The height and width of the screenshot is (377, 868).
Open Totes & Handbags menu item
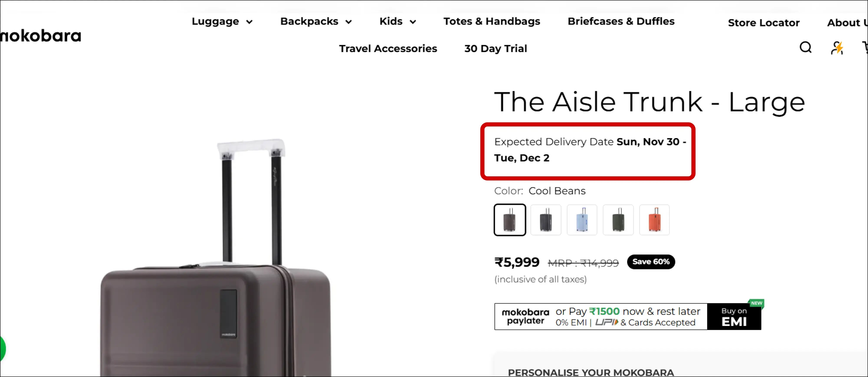tap(492, 21)
